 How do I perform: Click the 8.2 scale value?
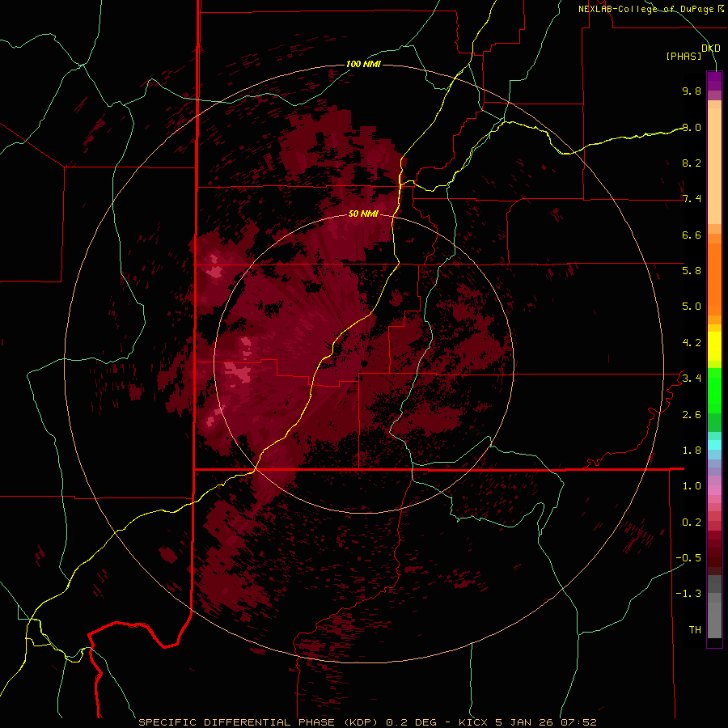point(692,163)
